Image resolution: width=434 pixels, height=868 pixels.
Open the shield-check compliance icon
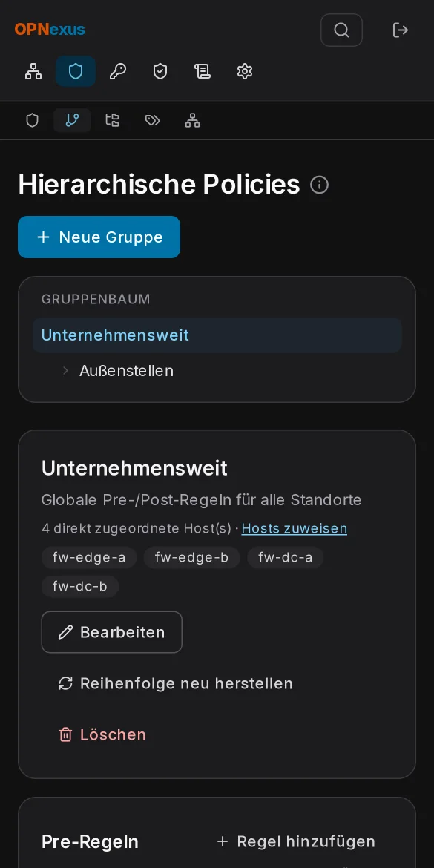pyautogui.click(x=160, y=71)
